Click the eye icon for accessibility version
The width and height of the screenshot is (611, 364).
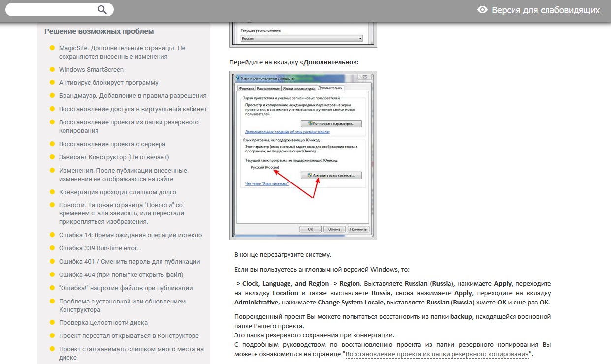482,10
